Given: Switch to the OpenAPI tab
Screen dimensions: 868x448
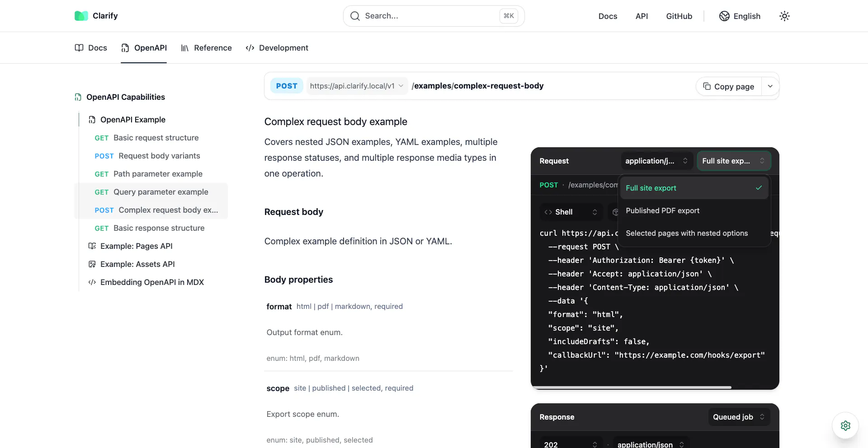Looking at the screenshot, I should tap(144, 48).
